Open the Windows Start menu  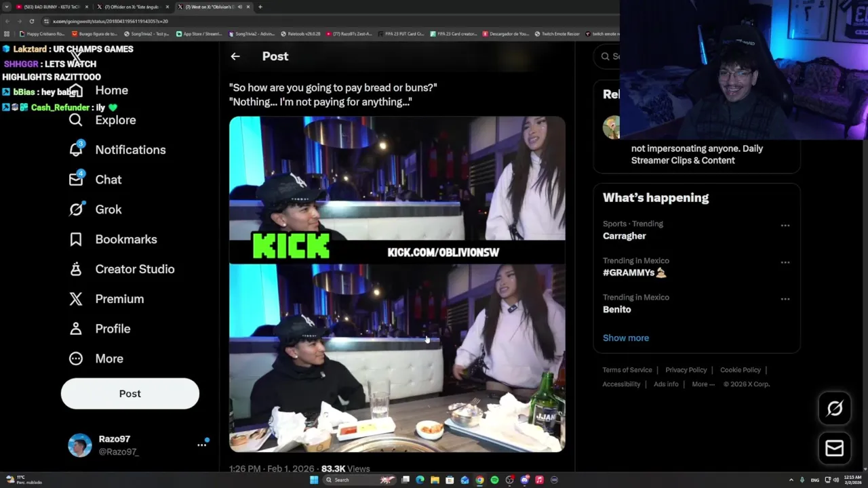click(x=314, y=480)
